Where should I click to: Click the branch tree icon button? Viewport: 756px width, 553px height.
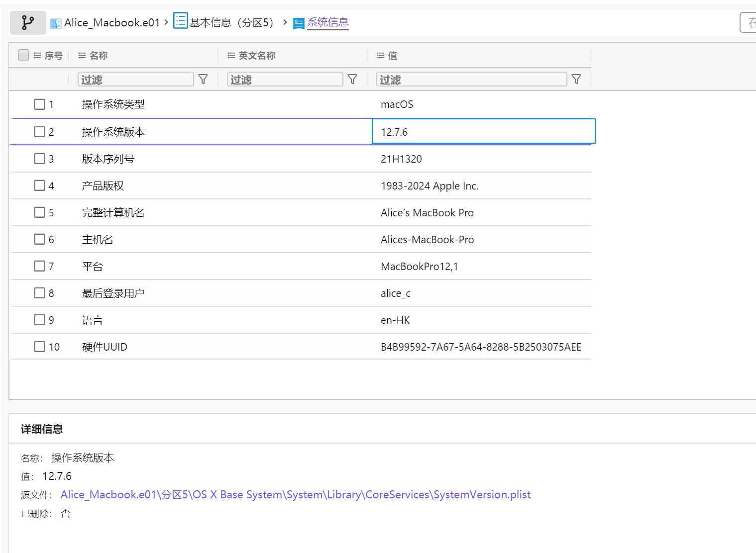pyautogui.click(x=28, y=23)
